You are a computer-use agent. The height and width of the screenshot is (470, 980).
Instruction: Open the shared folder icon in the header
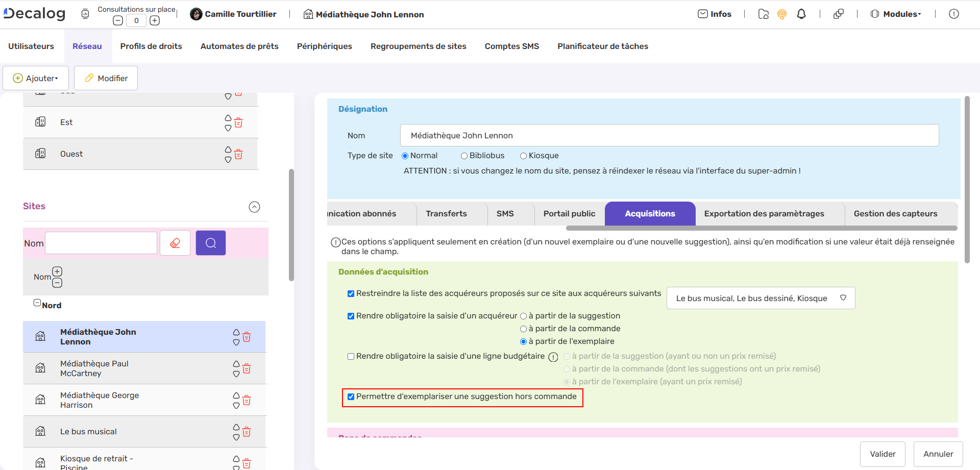click(763, 15)
